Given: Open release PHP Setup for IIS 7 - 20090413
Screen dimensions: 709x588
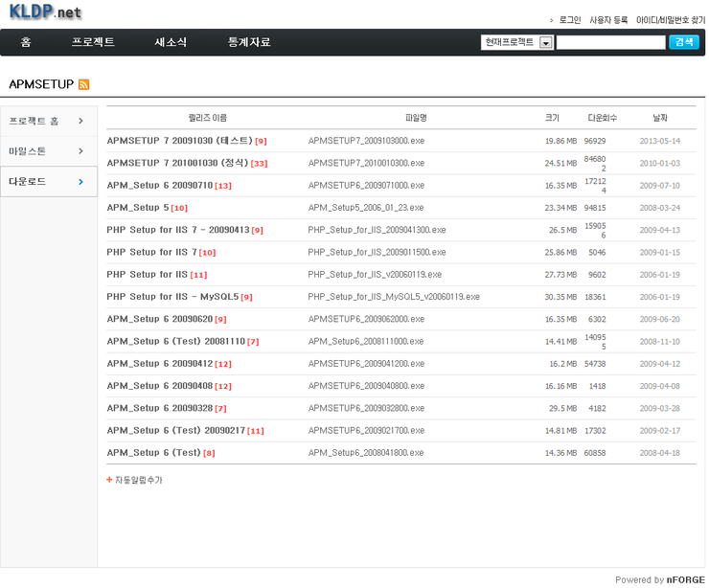Looking at the screenshot, I should 178,230.
